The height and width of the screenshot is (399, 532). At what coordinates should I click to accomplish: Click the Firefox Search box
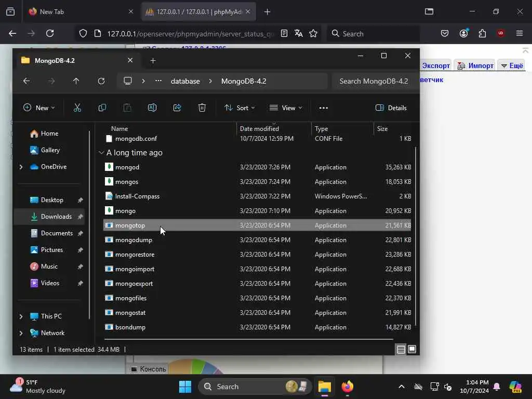tap(373, 34)
